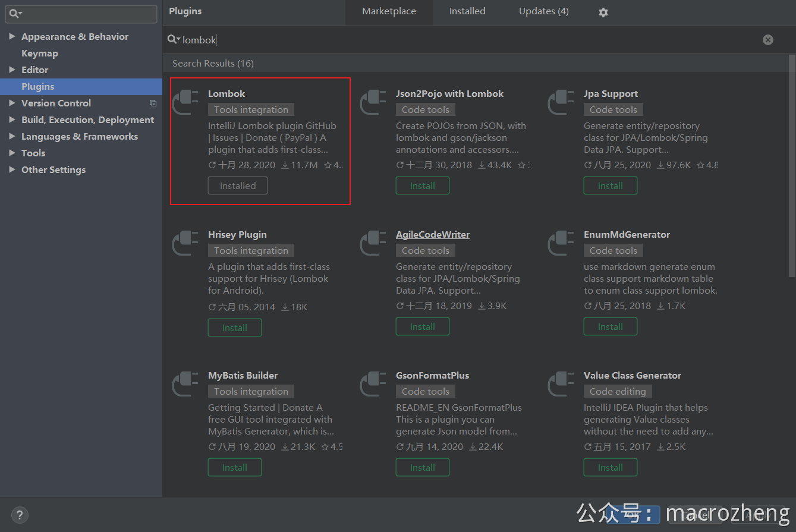
Task: Install the Json2Pojo with Lombok plugin
Action: [423, 185]
